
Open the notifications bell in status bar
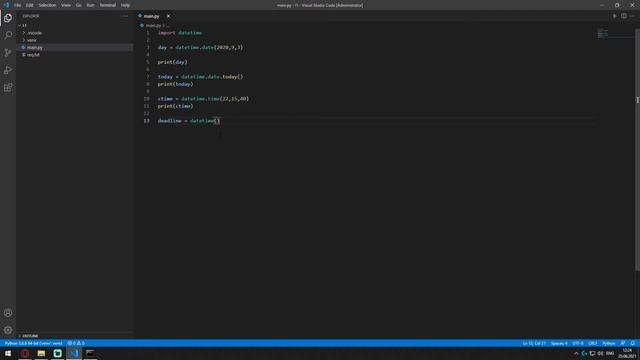pos(633,343)
